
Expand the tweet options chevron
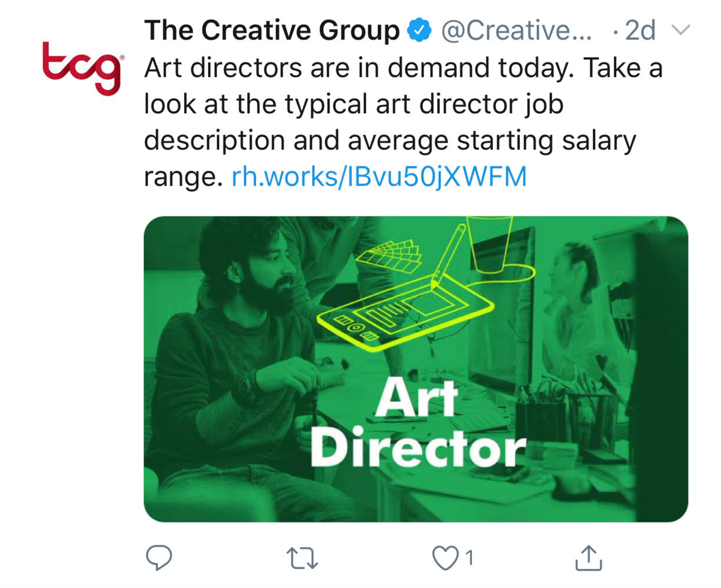(681, 30)
